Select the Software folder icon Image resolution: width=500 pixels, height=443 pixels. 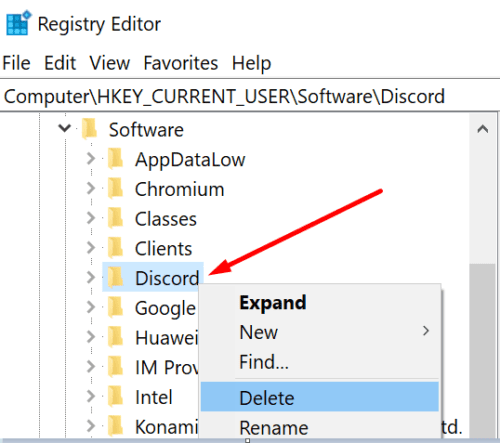(90, 129)
